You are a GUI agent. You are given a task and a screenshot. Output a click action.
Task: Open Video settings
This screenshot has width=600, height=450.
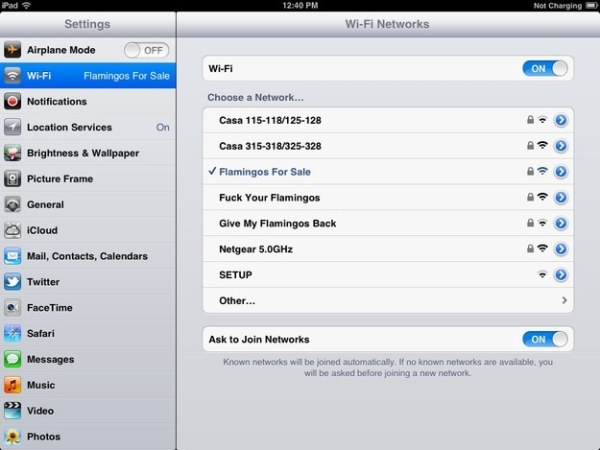tap(88, 411)
